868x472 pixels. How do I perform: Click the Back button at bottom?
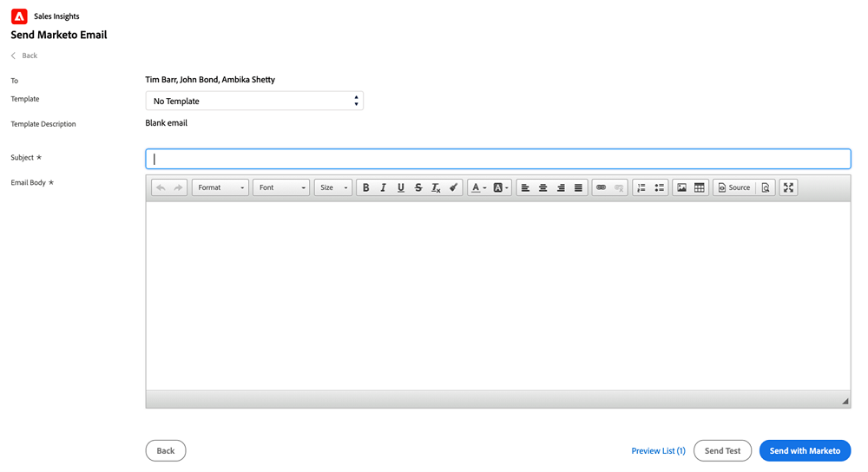pyautogui.click(x=166, y=450)
